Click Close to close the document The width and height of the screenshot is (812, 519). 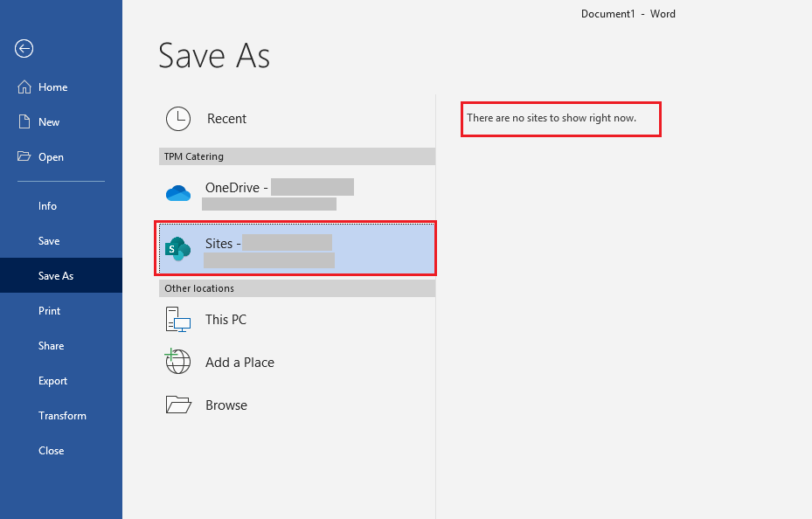pos(51,450)
